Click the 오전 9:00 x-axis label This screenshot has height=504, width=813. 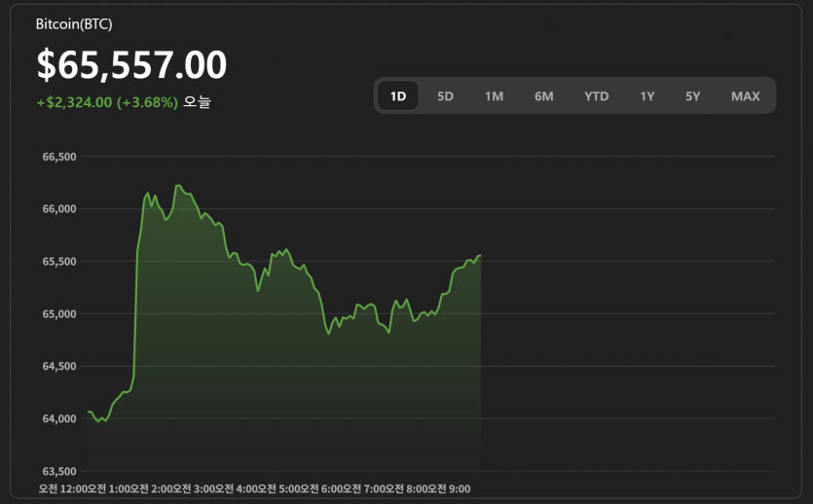(450, 488)
